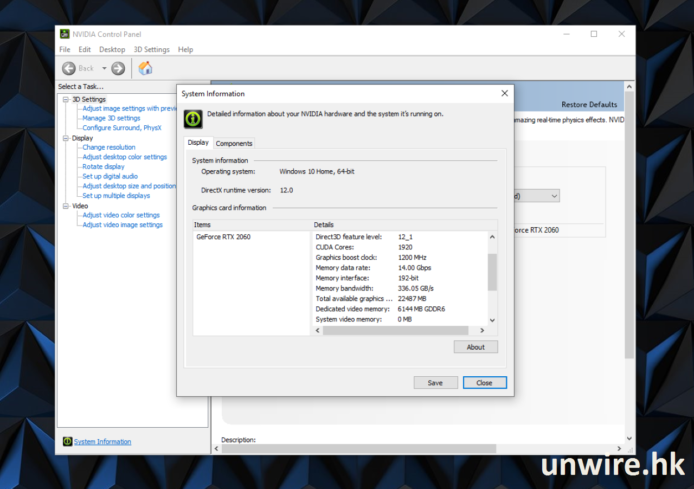The width and height of the screenshot is (694, 489).
Task: Collapse the Display tree node
Action: 65,138
